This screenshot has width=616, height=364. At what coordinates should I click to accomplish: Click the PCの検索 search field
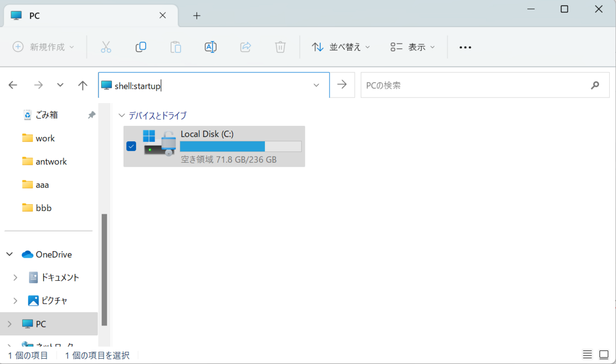point(484,85)
